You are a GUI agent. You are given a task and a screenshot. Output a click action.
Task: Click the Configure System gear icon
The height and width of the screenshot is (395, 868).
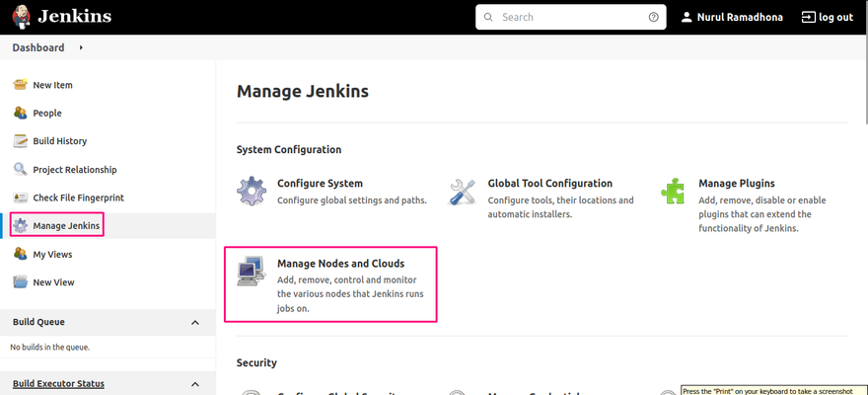252,192
